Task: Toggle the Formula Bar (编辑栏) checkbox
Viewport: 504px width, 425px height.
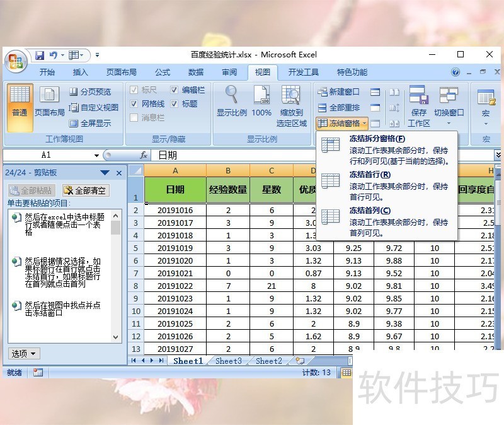Action: (x=175, y=90)
